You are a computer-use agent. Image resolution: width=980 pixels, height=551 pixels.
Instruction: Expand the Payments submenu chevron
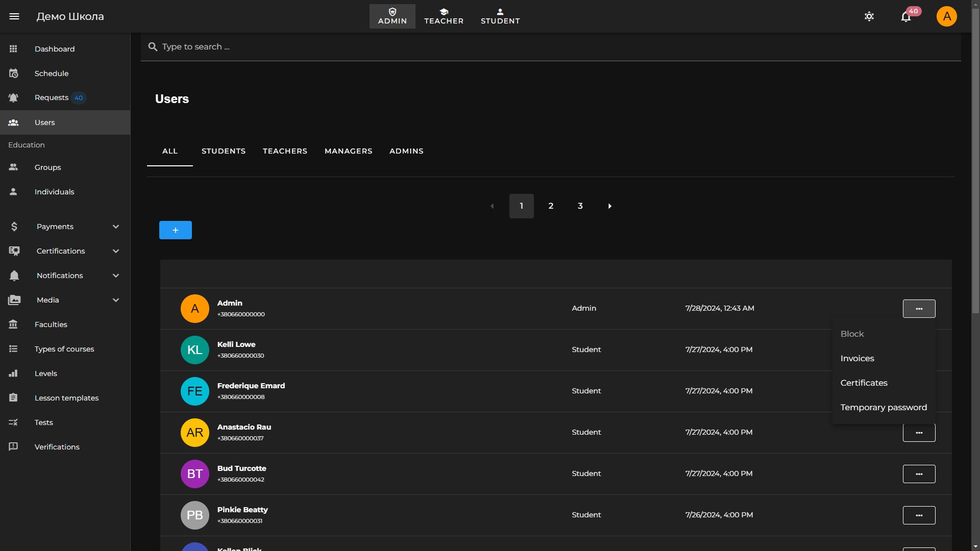pyautogui.click(x=116, y=227)
